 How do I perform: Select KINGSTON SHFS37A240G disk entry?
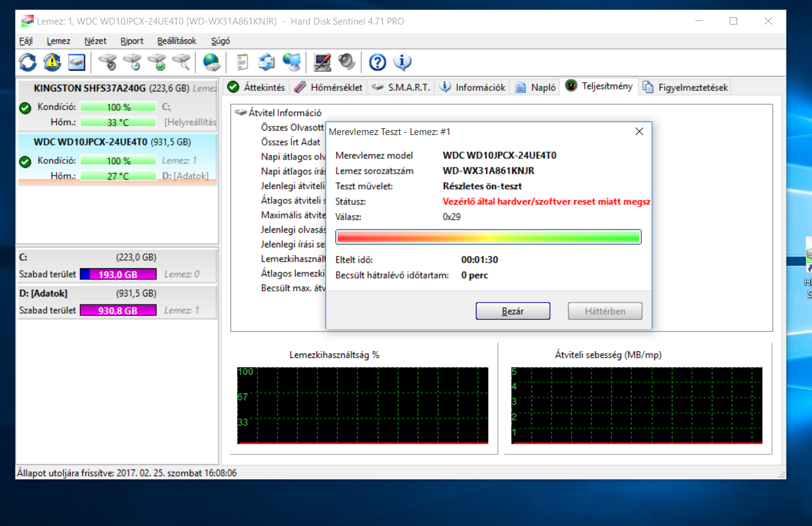(117, 106)
